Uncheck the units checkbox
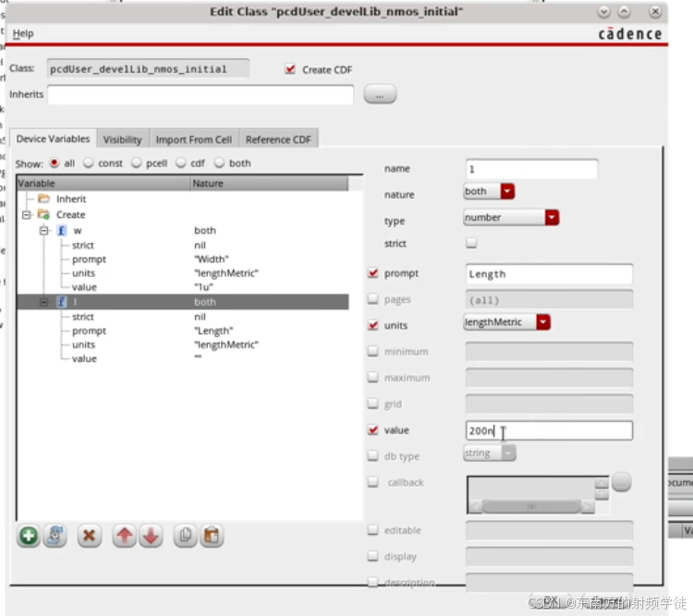Screen dimensions: 693x616 pos(373,325)
